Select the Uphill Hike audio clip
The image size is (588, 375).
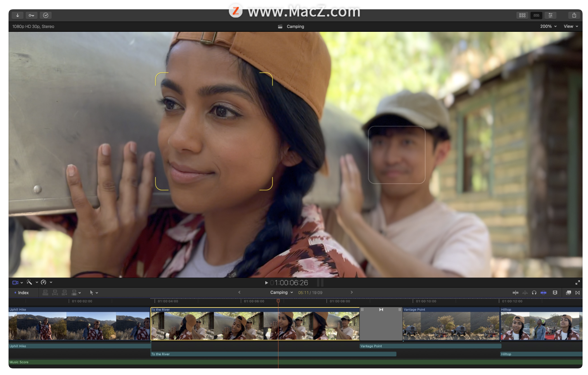pos(79,346)
